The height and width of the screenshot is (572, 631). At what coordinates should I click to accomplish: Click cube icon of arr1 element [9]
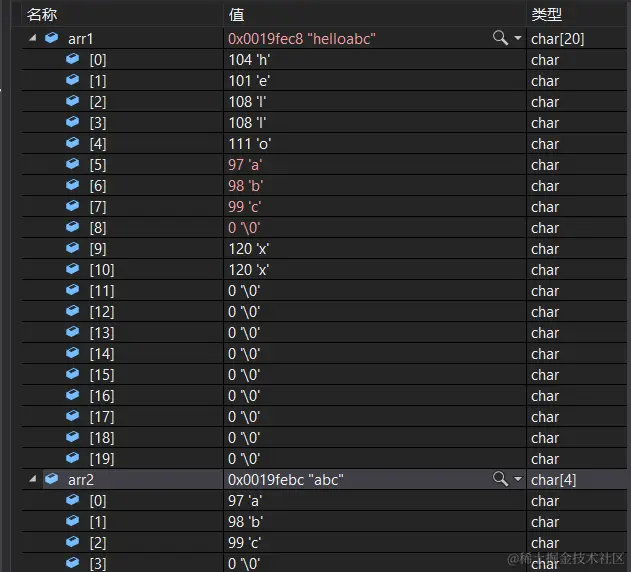pos(72,248)
